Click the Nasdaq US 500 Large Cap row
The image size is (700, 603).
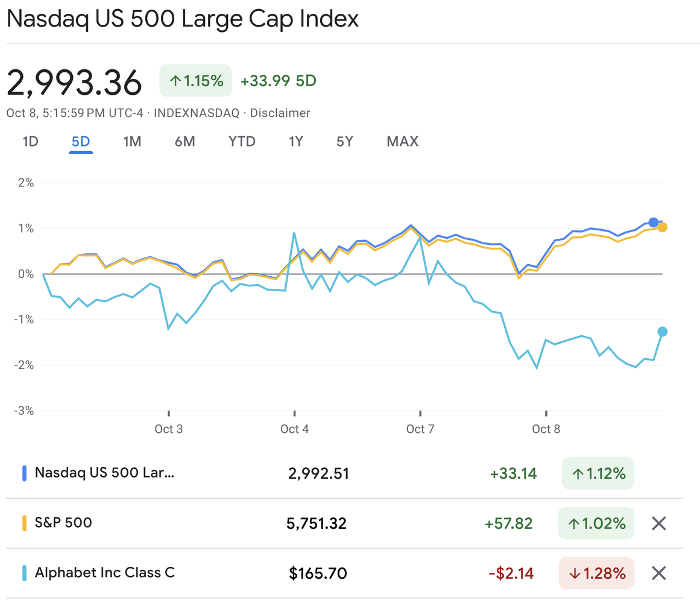point(105,473)
